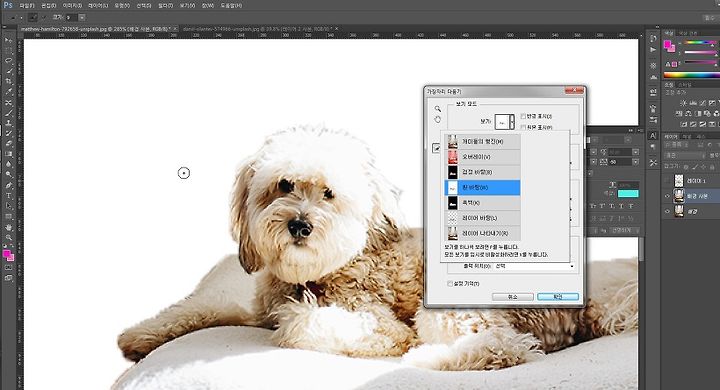
Task: Open the 출력 위치 output dropdown
Action: [534, 266]
